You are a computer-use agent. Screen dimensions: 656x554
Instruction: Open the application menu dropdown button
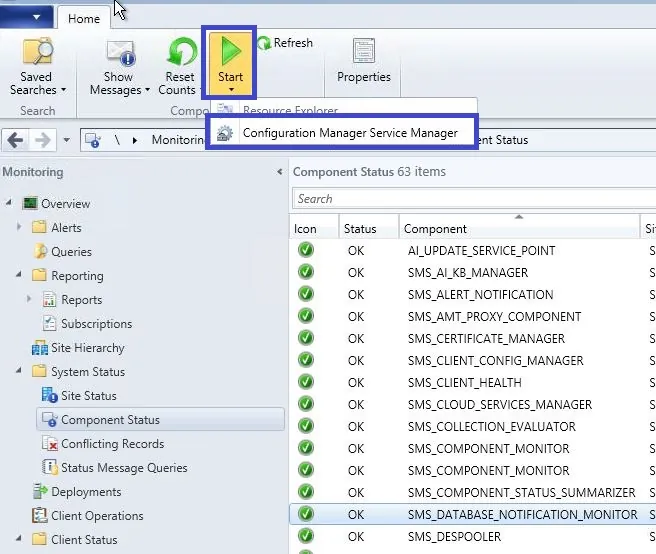pyautogui.click(x=26, y=17)
